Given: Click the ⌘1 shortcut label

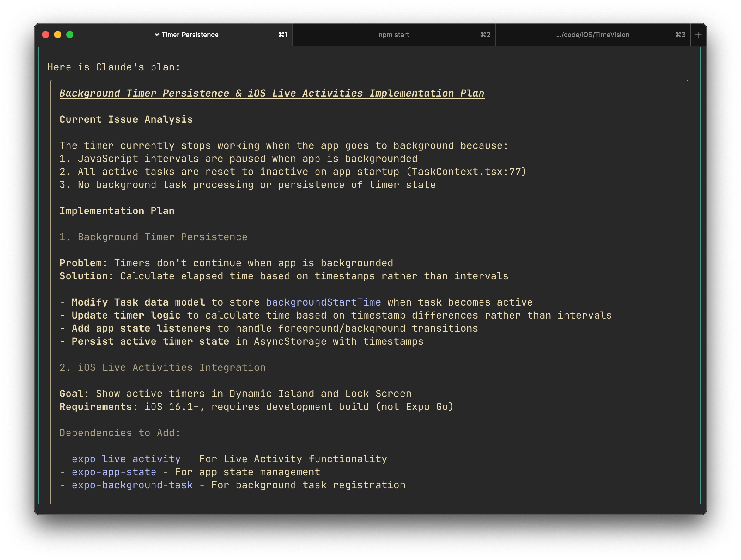Looking at the screenshot, I should click(283, 35).
